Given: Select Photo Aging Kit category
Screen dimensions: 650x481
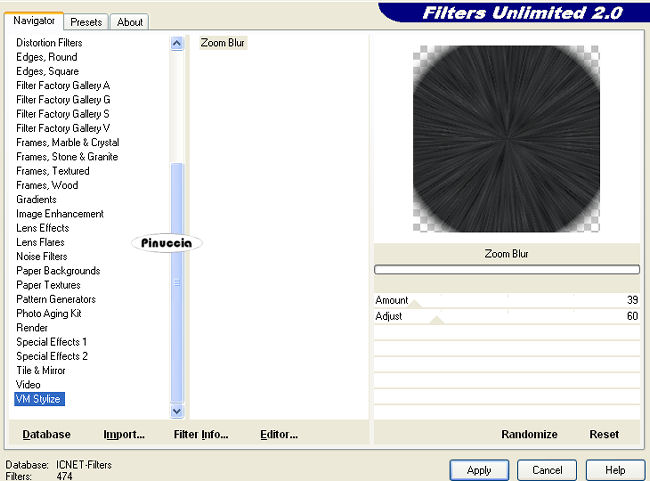Looking at the screenshot, I should pyautogui.click(x=49, y=313).
